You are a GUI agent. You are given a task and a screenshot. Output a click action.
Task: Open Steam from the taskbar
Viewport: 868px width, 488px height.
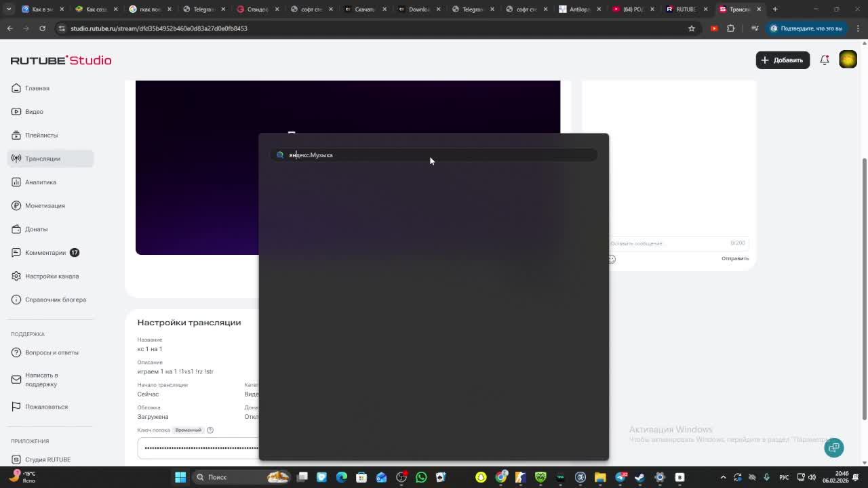[639, 477]
